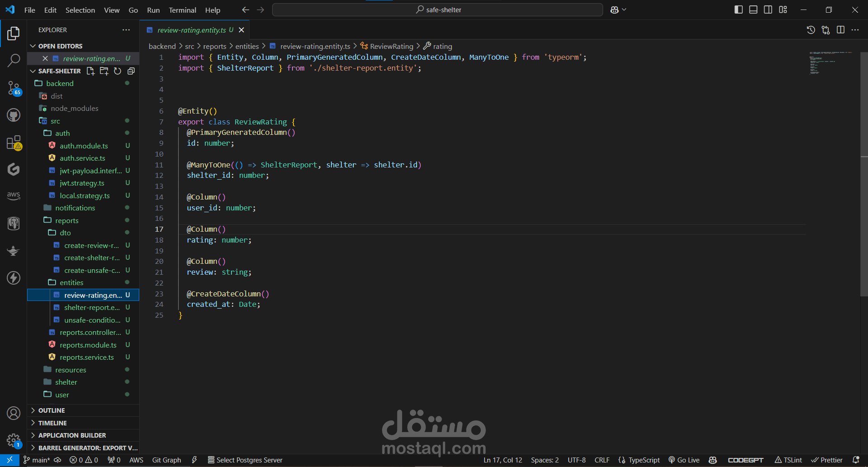Viewport: 868px width, 467px height.
Task: Open changes compare icon in editor toolbar
Action: pos(826,30)
